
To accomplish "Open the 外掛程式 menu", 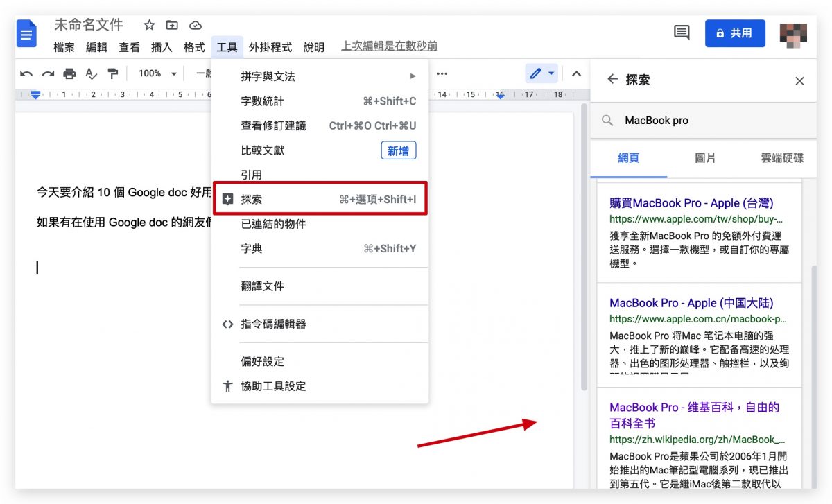I will pos(270,47).
